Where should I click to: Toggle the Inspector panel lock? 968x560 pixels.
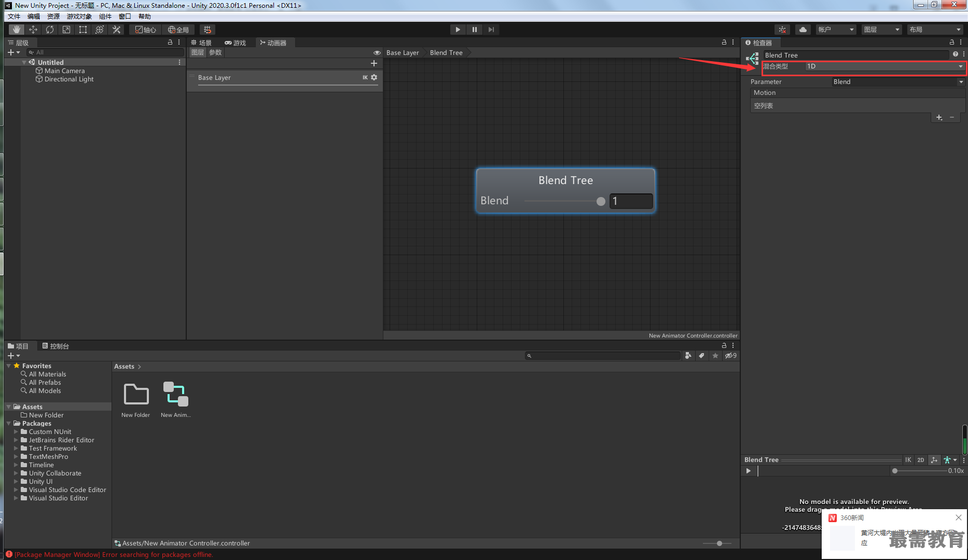(x=952, y=43)
